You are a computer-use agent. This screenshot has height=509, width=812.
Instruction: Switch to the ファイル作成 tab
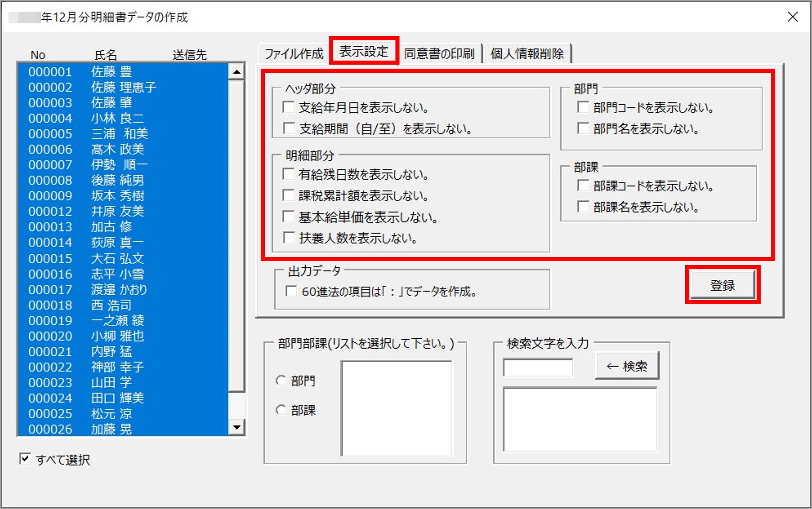click(x=294, y=52)
